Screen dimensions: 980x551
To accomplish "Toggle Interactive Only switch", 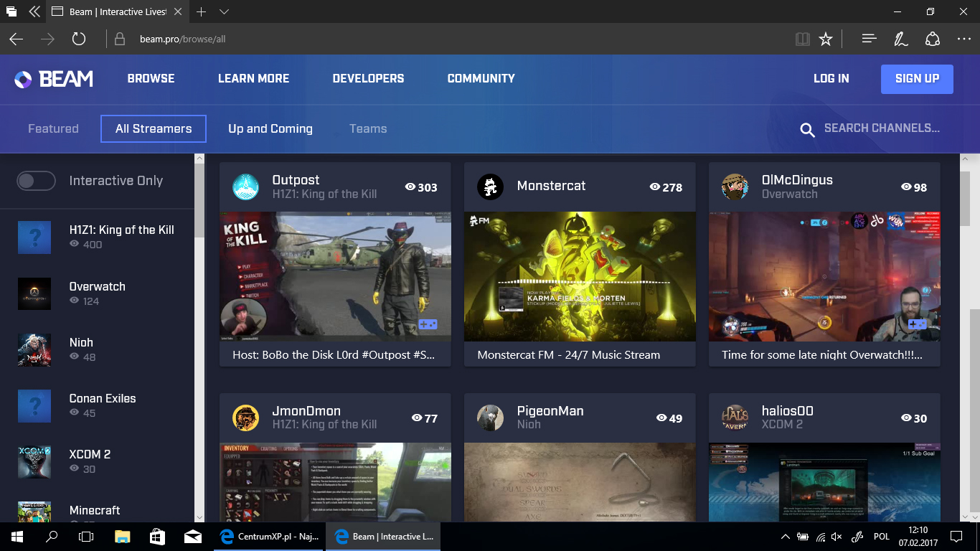I will pos(36,181).
